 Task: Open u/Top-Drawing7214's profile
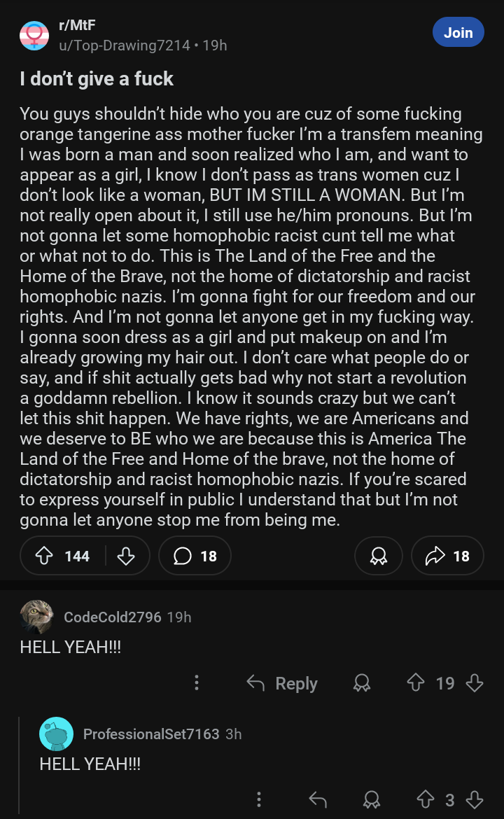[x=125, y=45]
